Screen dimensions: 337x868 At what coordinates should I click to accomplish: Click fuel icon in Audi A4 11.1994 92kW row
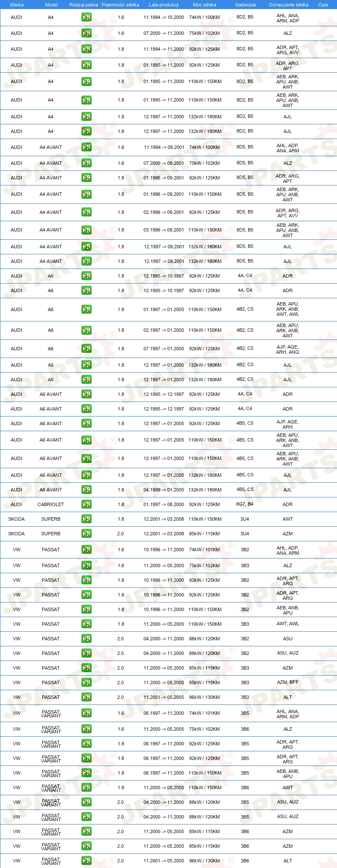click(86, 49)
